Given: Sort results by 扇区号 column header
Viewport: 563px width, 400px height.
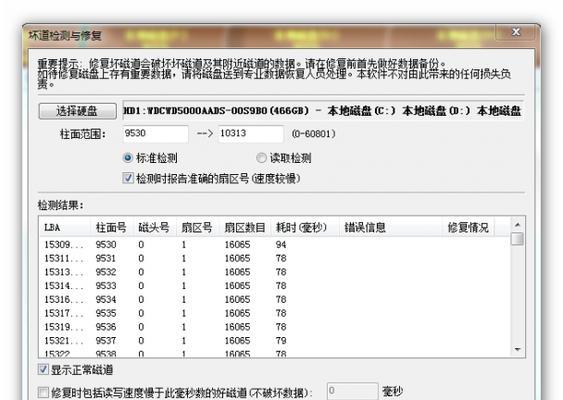Looking at the screenshot, I should point(197,227).
